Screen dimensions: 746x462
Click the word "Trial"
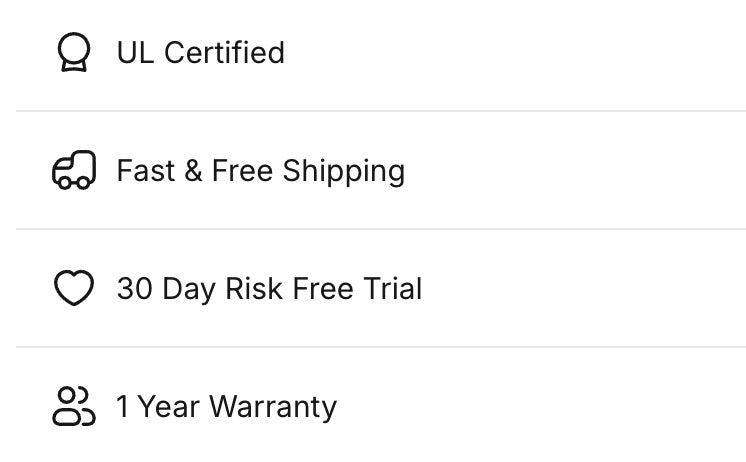[393, 288]
